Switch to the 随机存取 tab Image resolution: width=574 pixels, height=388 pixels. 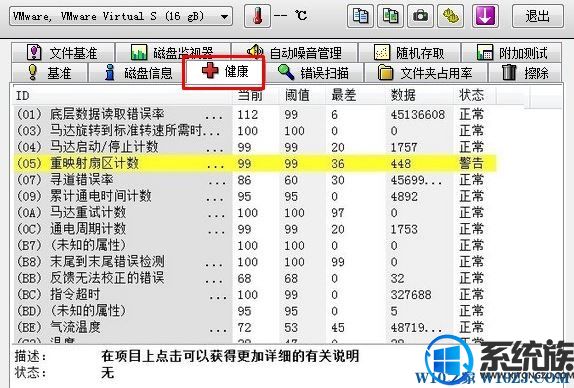pyautogui.click(x=409, y=53)
